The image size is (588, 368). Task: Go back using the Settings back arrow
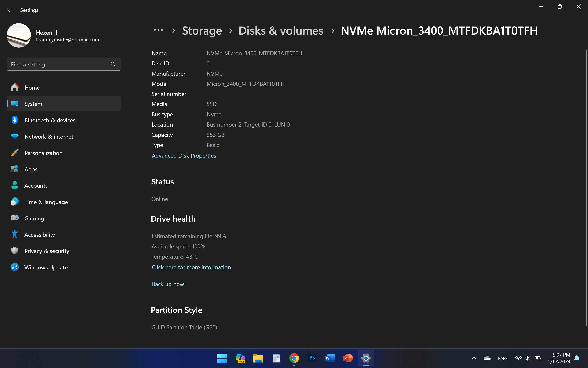[10, 10]
